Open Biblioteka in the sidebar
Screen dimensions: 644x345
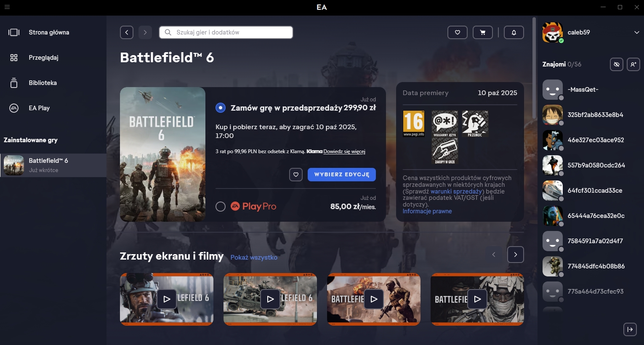(43, 83)
